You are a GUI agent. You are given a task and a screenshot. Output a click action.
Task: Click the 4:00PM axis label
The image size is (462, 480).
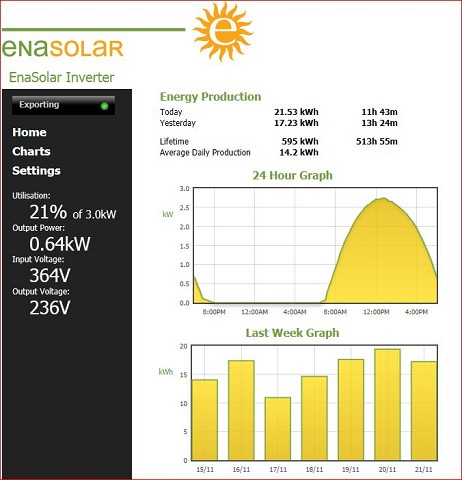click(x=416, y=312)
